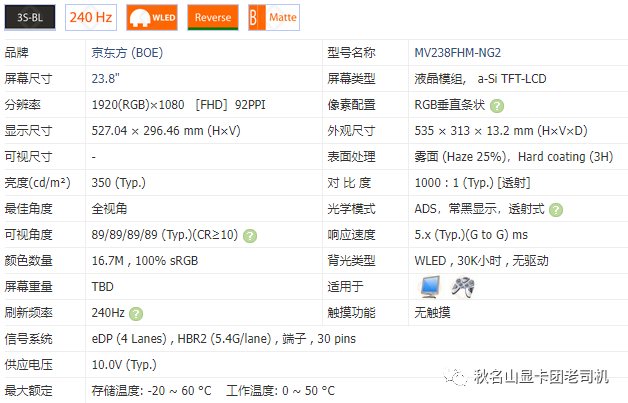The image size is (628, 403).
Task: Click the 可视角度 row label
Action: point(28,235)
